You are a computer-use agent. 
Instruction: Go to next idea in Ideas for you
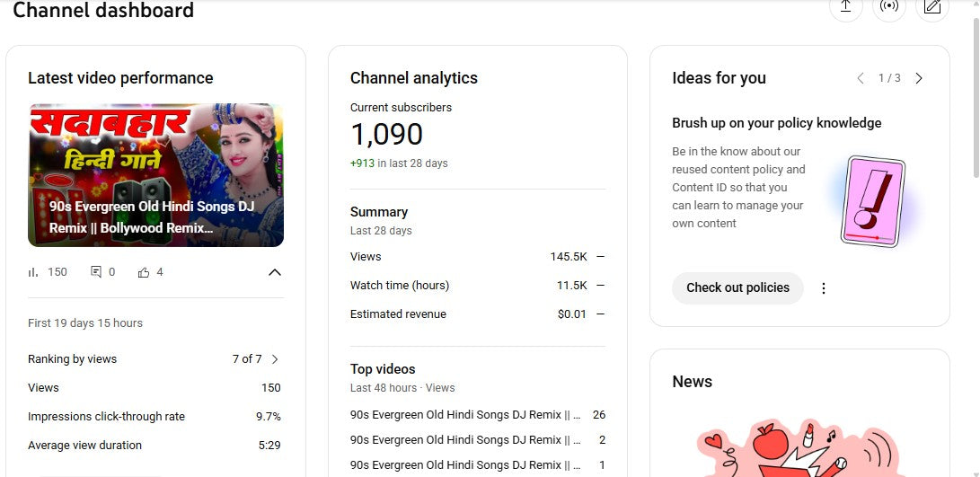(919, 79)
